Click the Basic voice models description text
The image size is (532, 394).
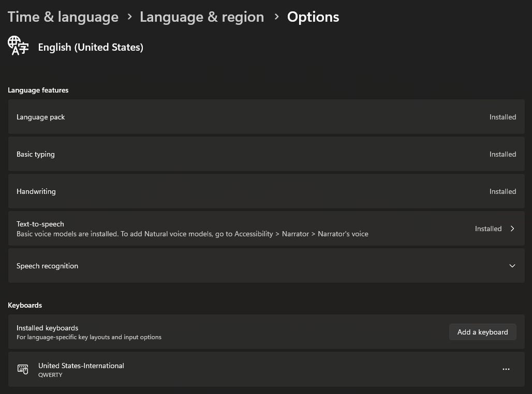(193, 234)
